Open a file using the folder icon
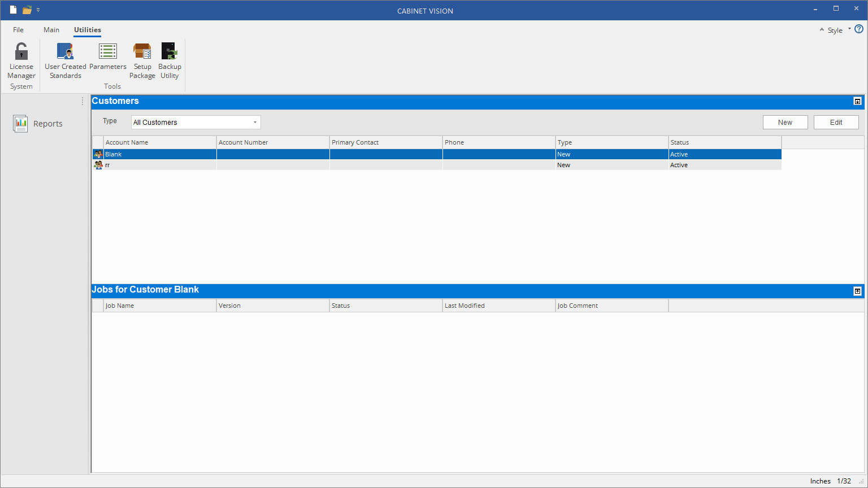The height and width of the screenshot is (488, 868). (x=26, y=10)
